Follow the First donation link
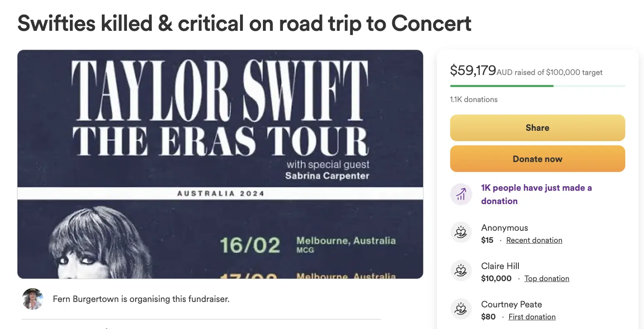The image size is (644, 329). point(532,317)
